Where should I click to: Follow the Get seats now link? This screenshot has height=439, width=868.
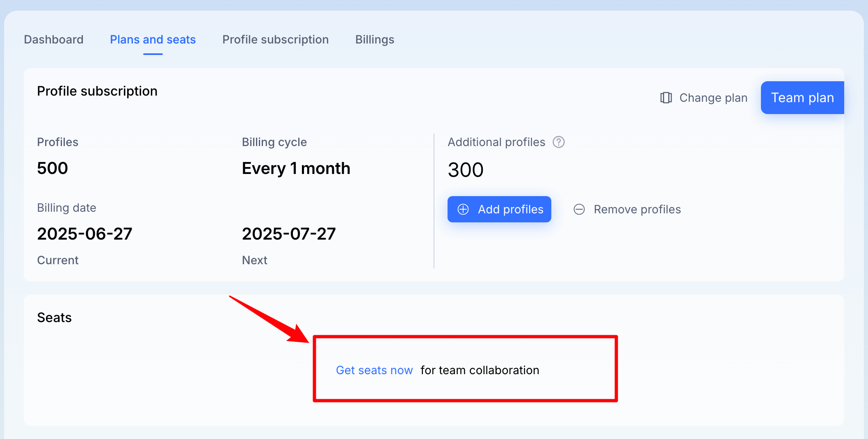pos(374,370)
